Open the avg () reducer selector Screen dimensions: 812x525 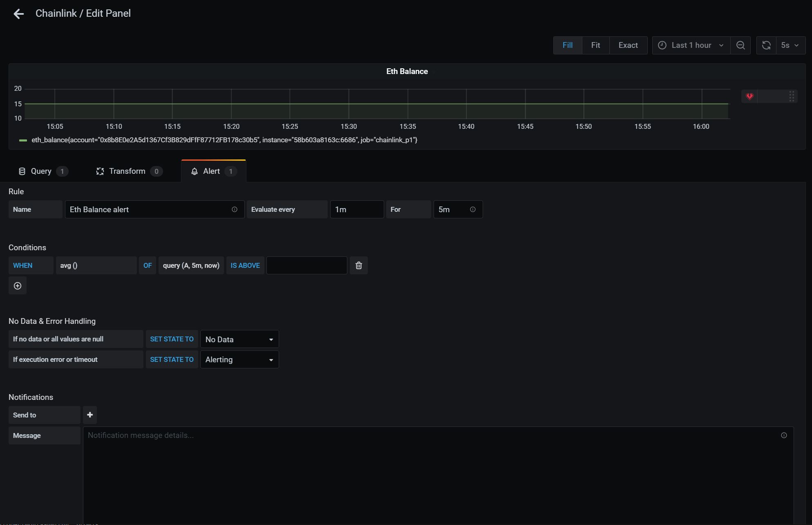point(96,265)
